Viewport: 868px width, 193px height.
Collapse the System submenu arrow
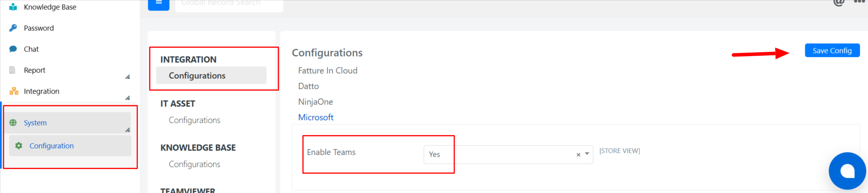128,130
